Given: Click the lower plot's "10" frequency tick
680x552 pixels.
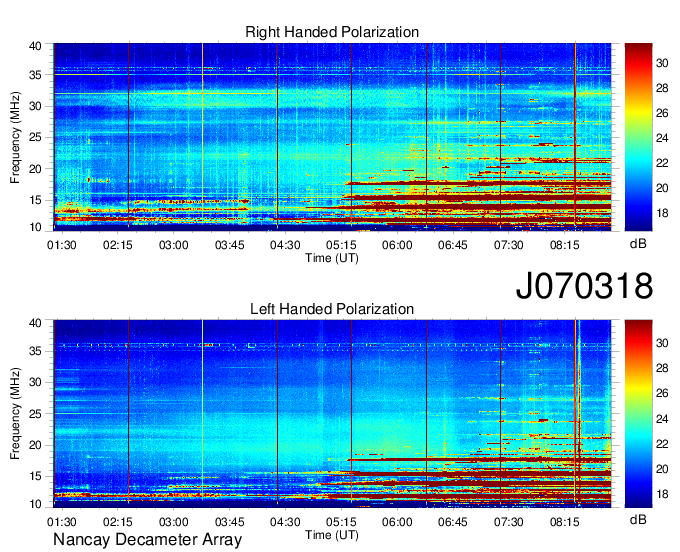Looking at the screenshot, I should click(x=35, y=504).
